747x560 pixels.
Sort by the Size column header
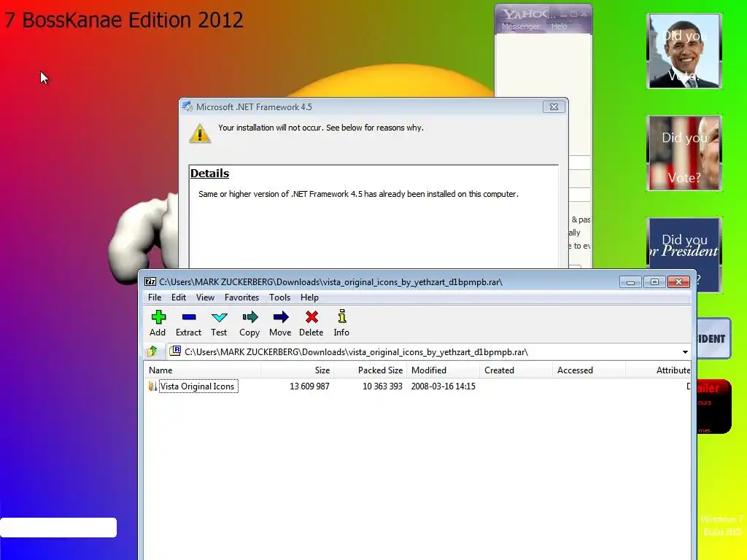298,370
